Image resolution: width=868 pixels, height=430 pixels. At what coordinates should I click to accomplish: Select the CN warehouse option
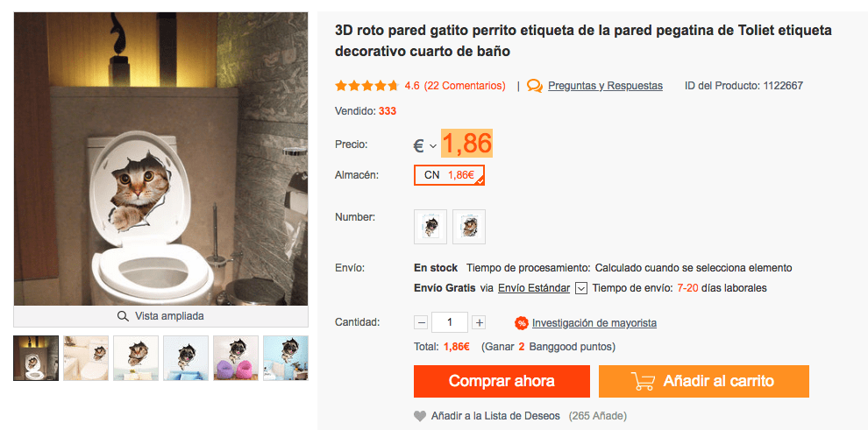pyautogui.click(x=450, y=175)
